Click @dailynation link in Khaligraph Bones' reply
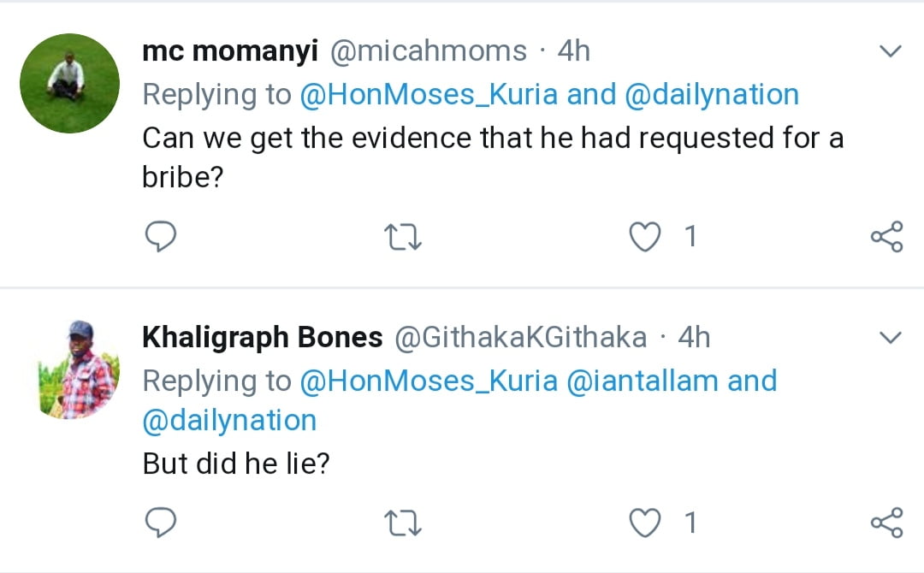924x573 pixels. coord(229,421)
